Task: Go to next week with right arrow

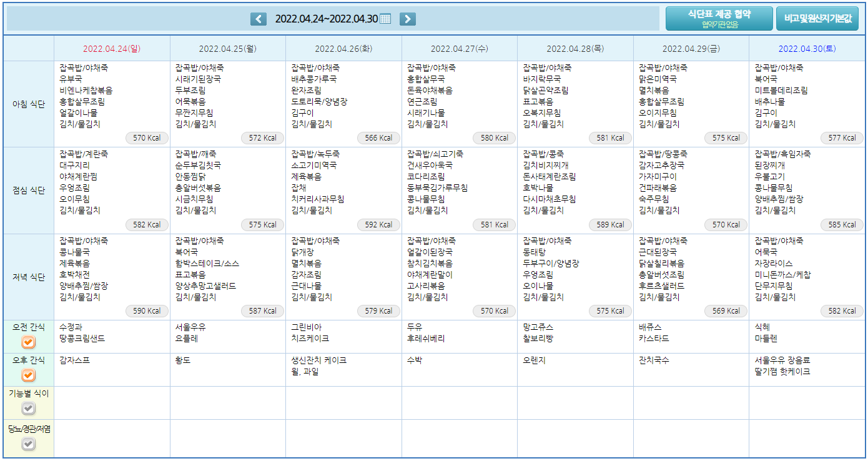Action: [408, 19]
